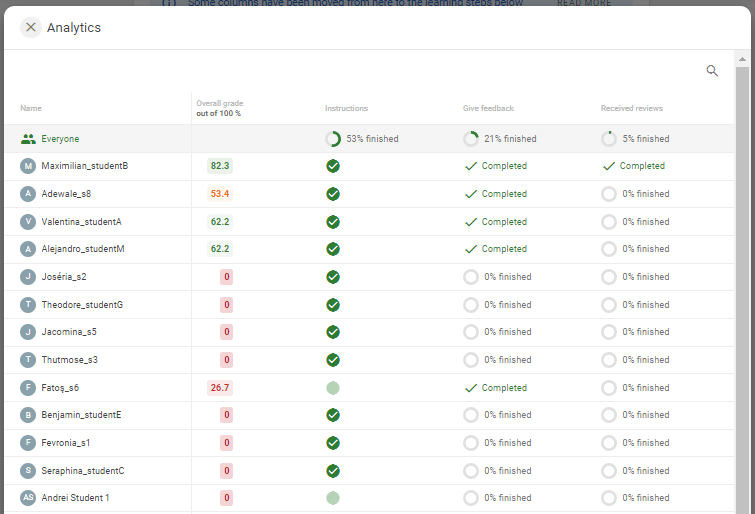Open Fevronia_s1's student name
Screen dimensions: 755x514
tap(65, 443)
